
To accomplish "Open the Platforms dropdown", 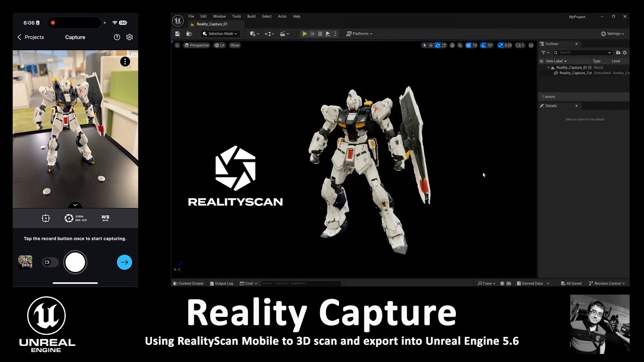I will 359,34.
